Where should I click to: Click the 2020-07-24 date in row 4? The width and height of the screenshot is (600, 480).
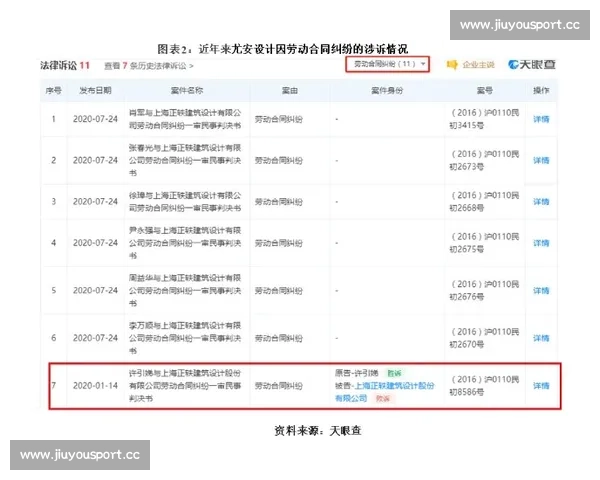tap(95, 243)
